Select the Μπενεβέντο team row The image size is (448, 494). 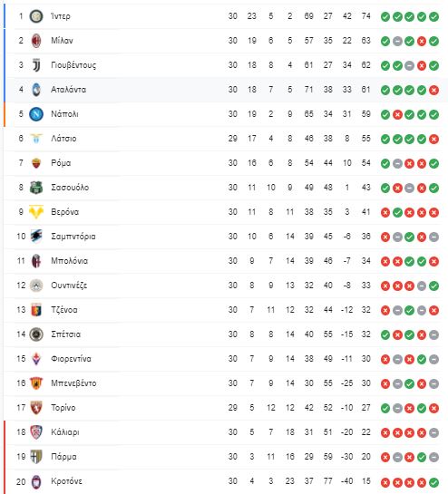point(224,383)
